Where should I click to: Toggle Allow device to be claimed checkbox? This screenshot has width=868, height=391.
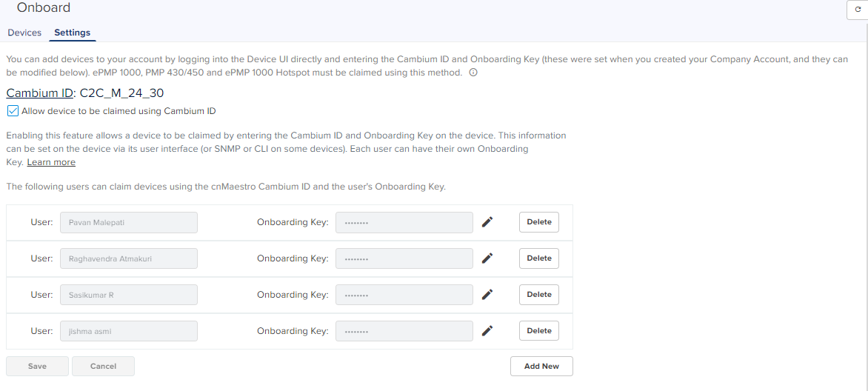[x=13, y=111]
